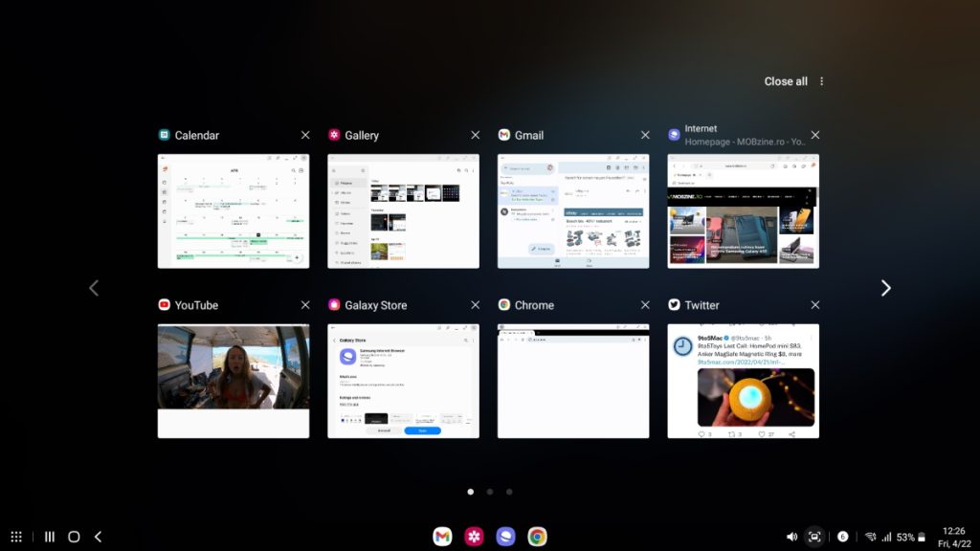Launch Chrome from the taskbar dock
The image size is (980, 551).
(x=538, y=537)
